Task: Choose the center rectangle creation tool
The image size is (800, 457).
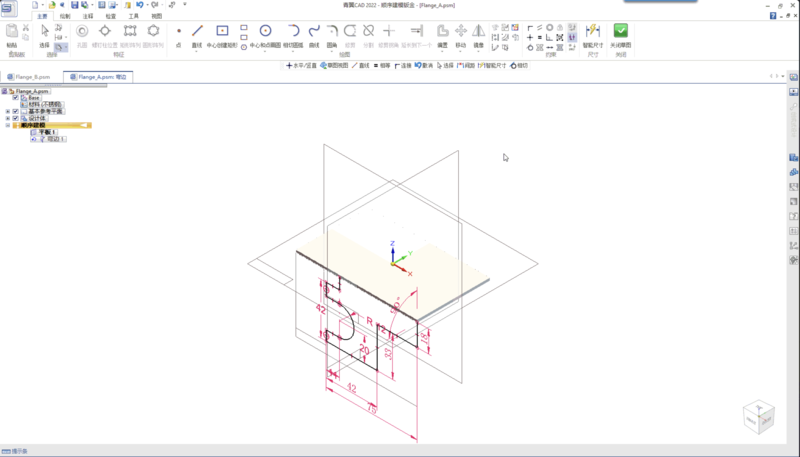Action: [x=222, y=32]
